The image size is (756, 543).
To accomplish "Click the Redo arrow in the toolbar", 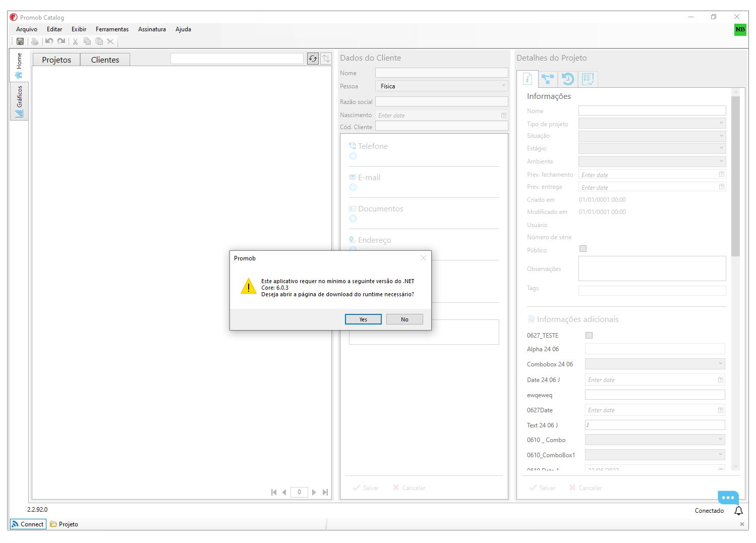I will pyautogui.click(x=61, y=41).
